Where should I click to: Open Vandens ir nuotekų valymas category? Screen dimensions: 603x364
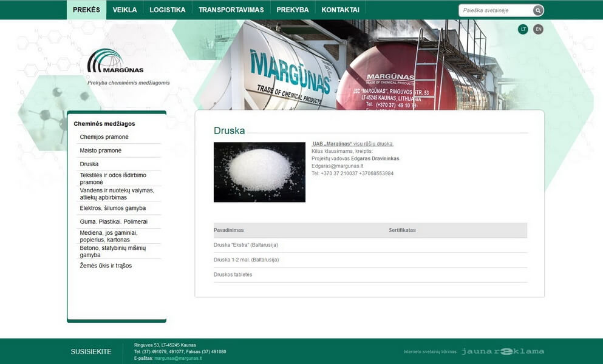tap(118, 194)
